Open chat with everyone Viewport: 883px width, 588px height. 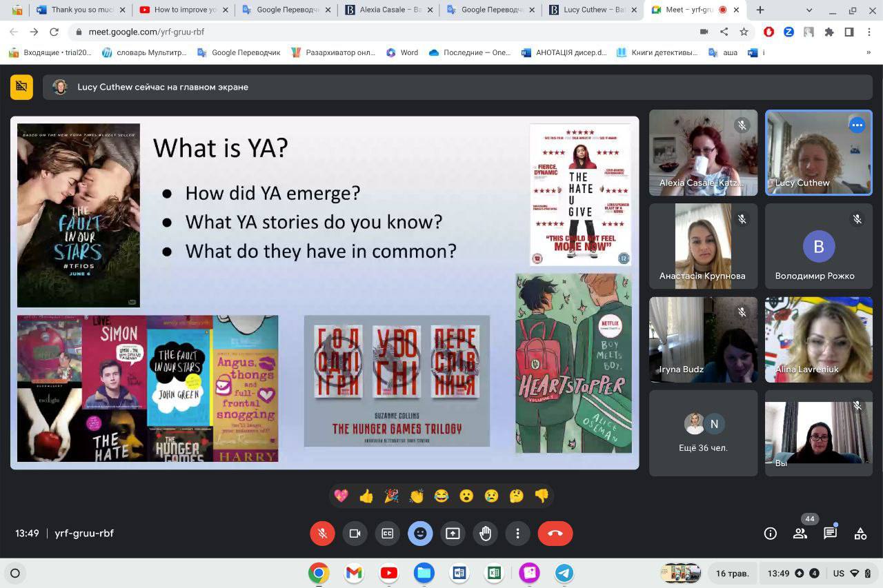click(x=831, y=534)
